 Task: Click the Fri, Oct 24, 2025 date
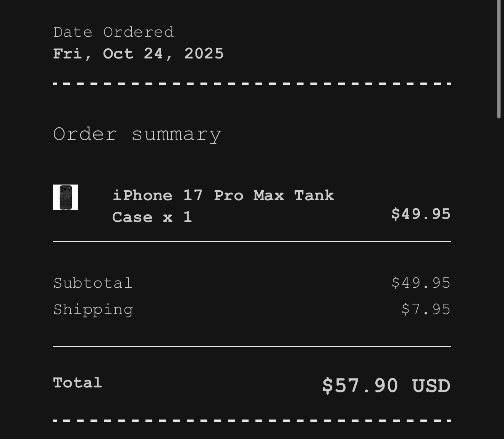tap(138, 53)
